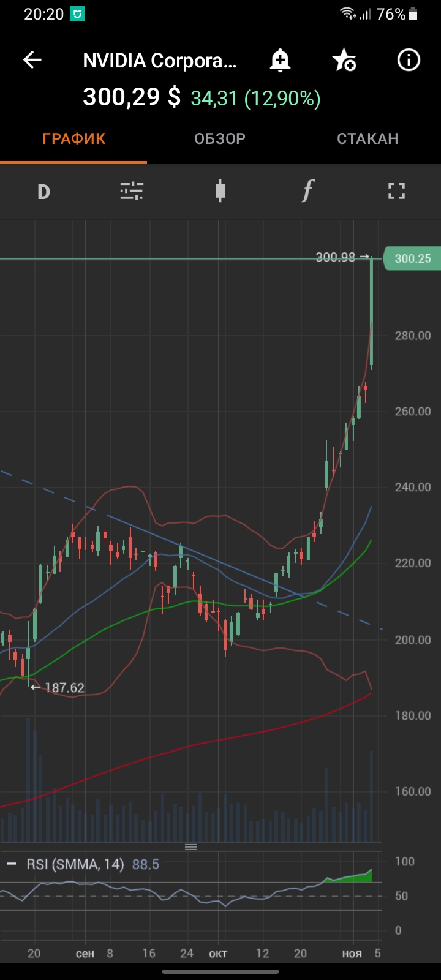Add NVIDIA to favorites with star icon
Image resolution: width=441 pixels, height=980 pixels.
click(344, 60)
